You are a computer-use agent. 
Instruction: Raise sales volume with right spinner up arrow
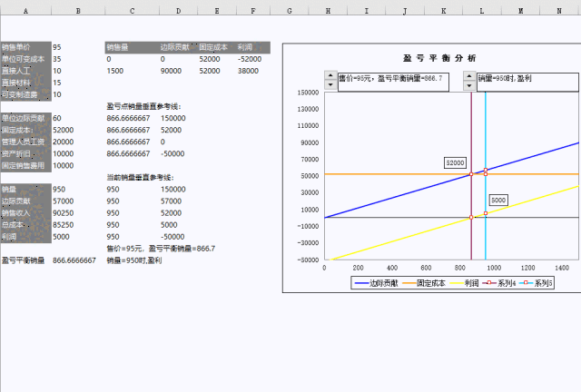[469, 76]
